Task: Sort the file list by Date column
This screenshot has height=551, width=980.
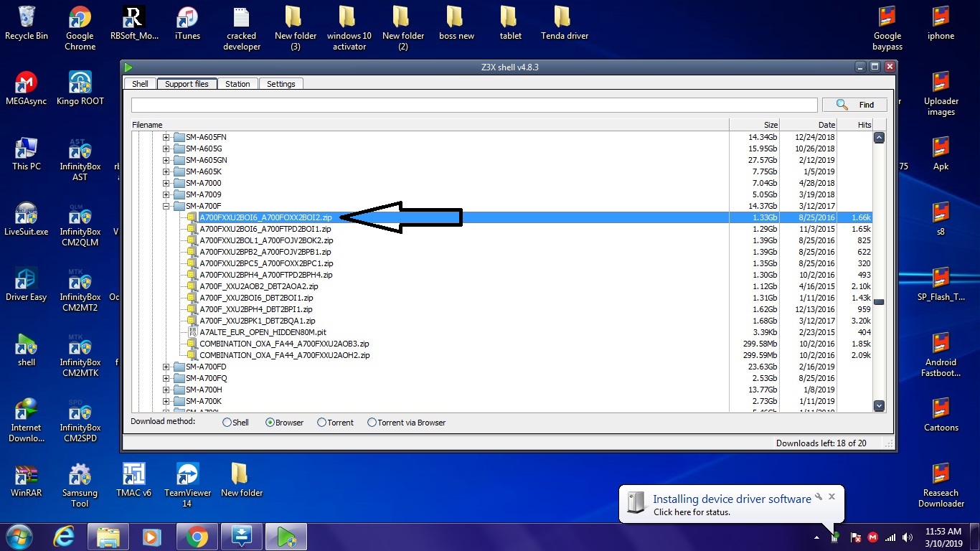Action: [x=809, y=125]
